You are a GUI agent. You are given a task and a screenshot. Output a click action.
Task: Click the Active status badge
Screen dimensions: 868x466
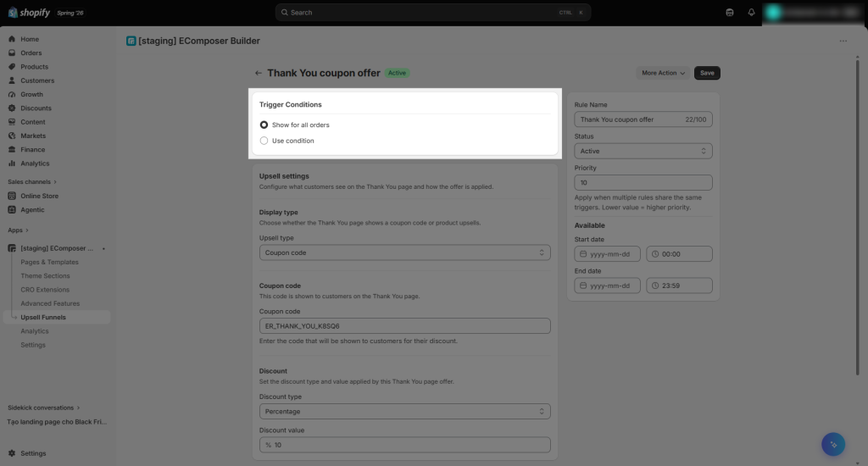coord(397,73)
